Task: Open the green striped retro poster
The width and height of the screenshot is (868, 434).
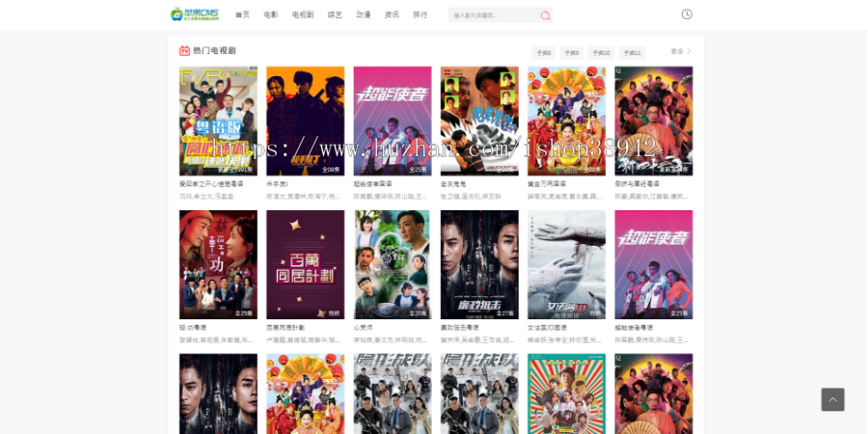Action: click(x=566, y=393)
